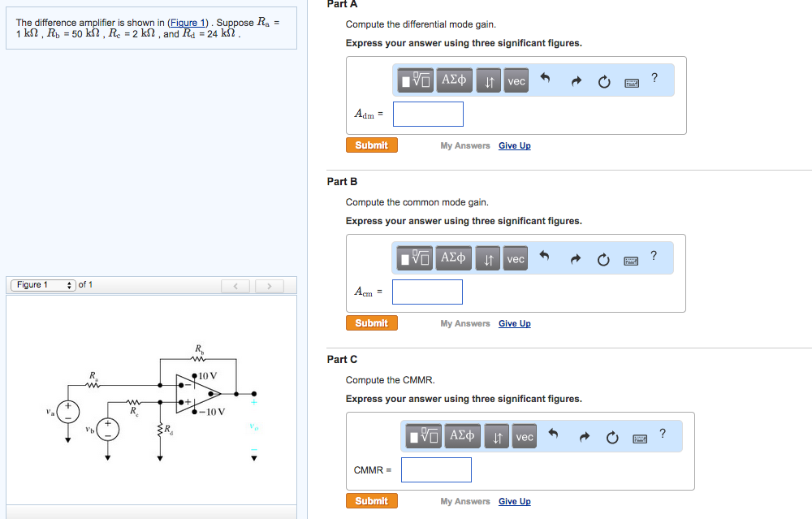The width and height of the screenshot is (812, 519).
Task: Go to next figure arrow
Action: pos(270,286)
